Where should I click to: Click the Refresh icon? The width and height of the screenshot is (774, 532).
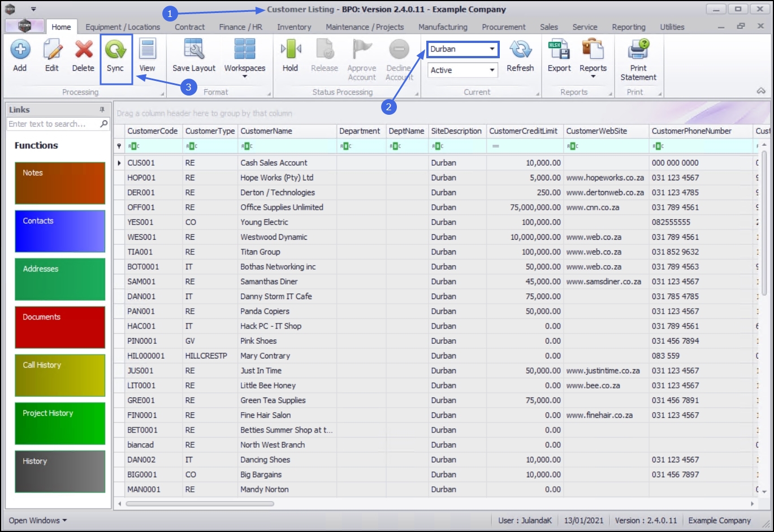pos(520,50)
